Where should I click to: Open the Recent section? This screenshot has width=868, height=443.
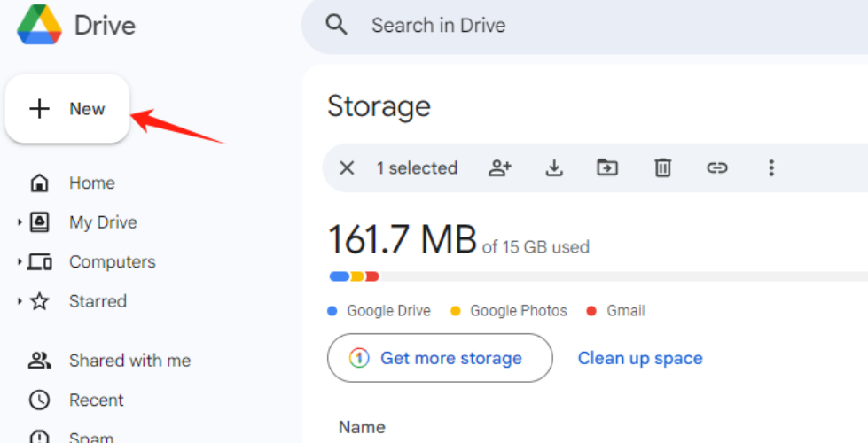click(x=97, y=400)
